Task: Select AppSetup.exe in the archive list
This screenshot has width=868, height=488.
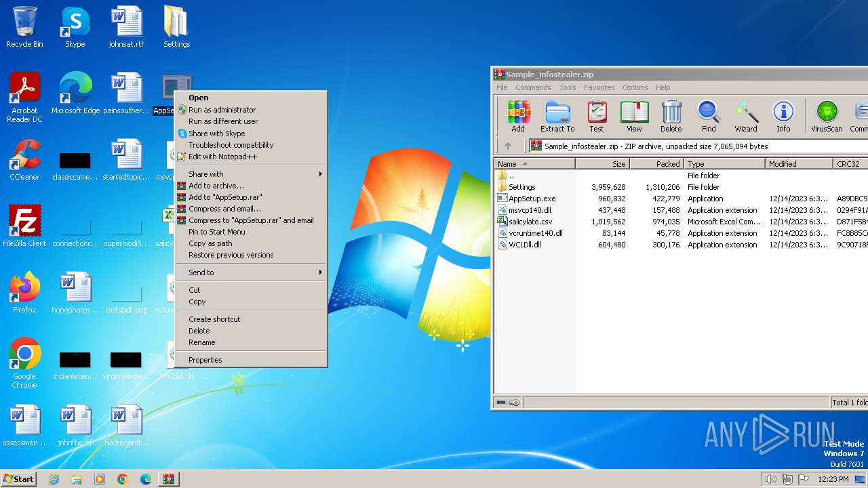Action: [532, 199]
